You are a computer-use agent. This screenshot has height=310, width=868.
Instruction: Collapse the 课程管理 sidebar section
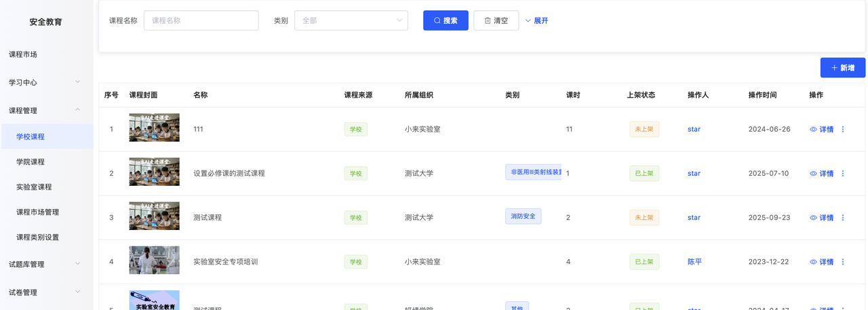click(x=45, y=110)
